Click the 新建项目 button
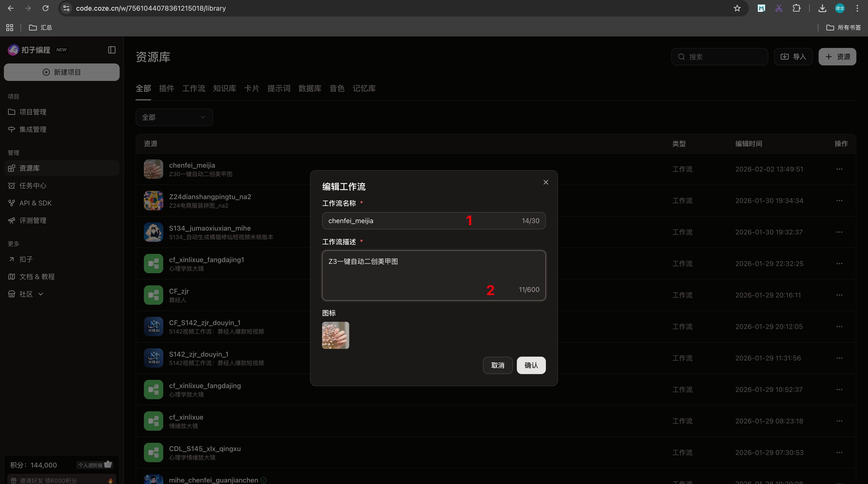The width and height of the screenshot is (868, 484). [x=62, y=72]
